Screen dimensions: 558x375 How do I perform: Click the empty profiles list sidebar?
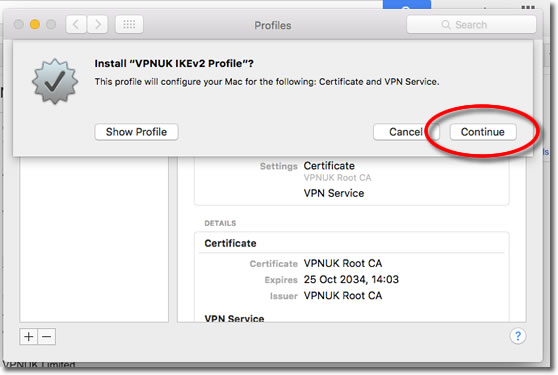[x=94, y=239]
